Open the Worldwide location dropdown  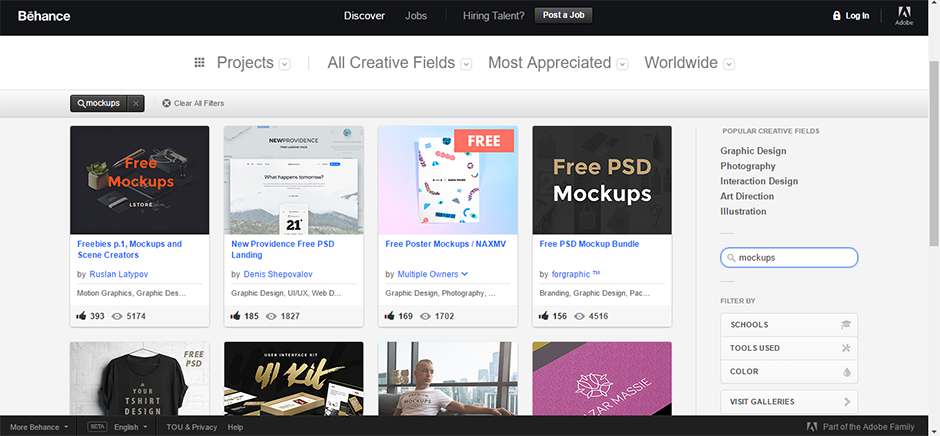(x=729, y=64)
